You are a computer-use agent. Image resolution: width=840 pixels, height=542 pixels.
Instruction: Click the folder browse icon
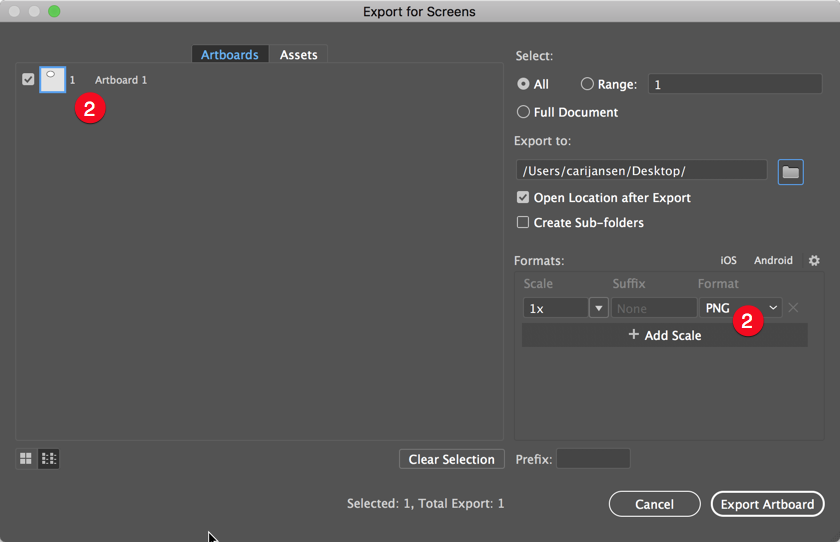[x=790, y=172]
